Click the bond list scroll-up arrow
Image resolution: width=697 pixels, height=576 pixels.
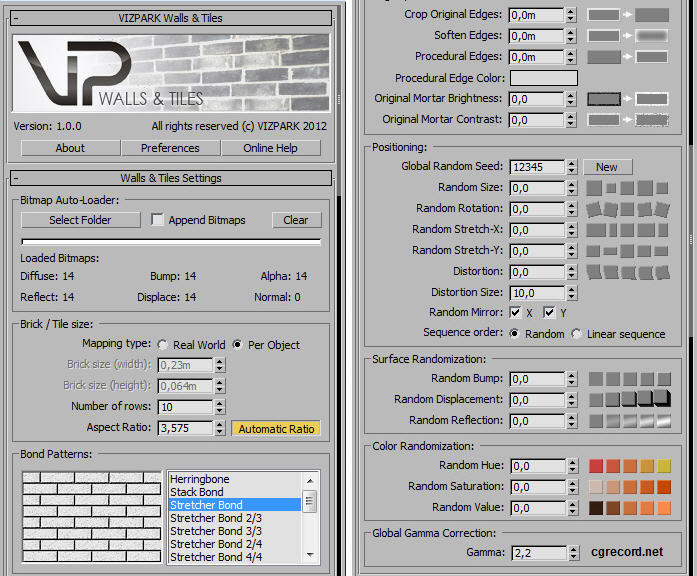(x=310, y=480)
